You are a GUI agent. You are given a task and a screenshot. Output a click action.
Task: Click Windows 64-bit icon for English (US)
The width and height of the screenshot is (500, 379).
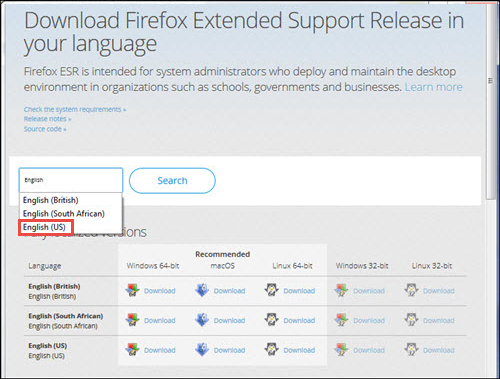click(132, 349)
